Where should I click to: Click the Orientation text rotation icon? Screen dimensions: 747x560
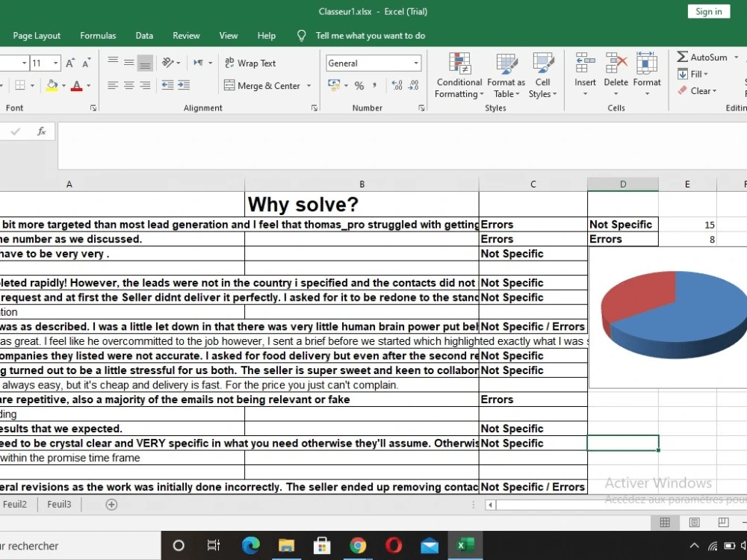(x=167, y=63)
